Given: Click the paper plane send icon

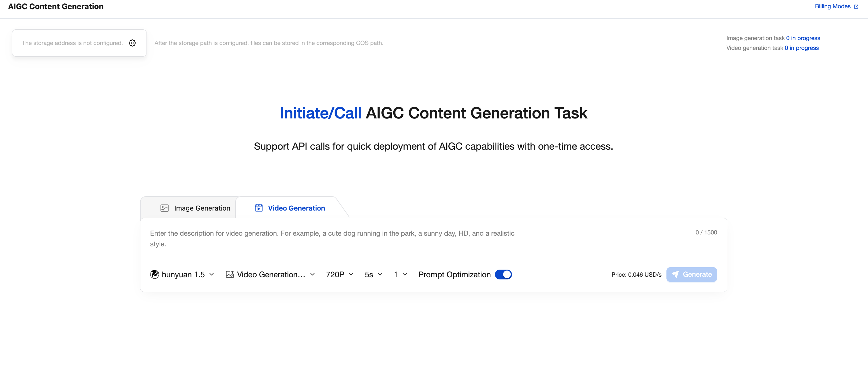Looking at the screenshot, I should click(675, 275).
